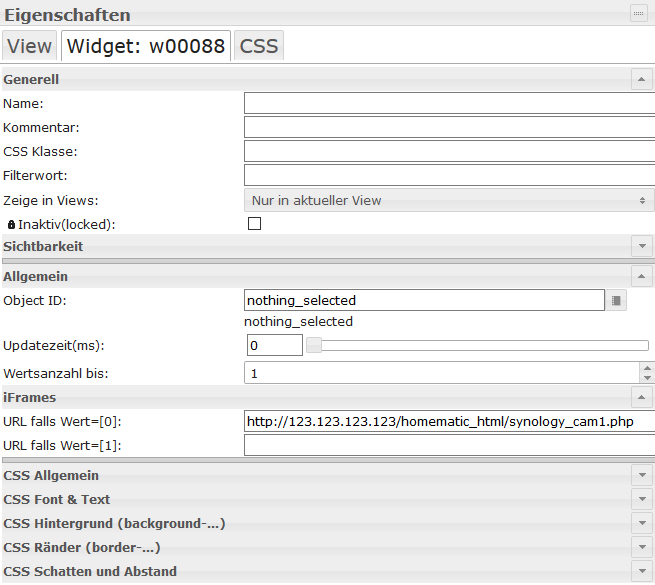Expand CSS Ränder (border-...) section
This screenshot has height=585, width=655.
642,547
